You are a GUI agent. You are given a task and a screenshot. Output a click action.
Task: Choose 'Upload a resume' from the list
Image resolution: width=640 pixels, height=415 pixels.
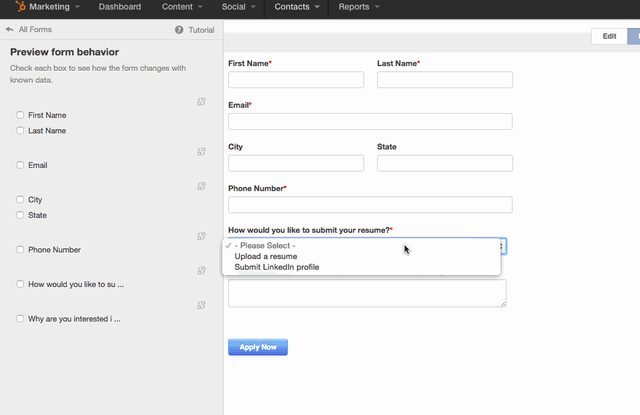point(266,256)
